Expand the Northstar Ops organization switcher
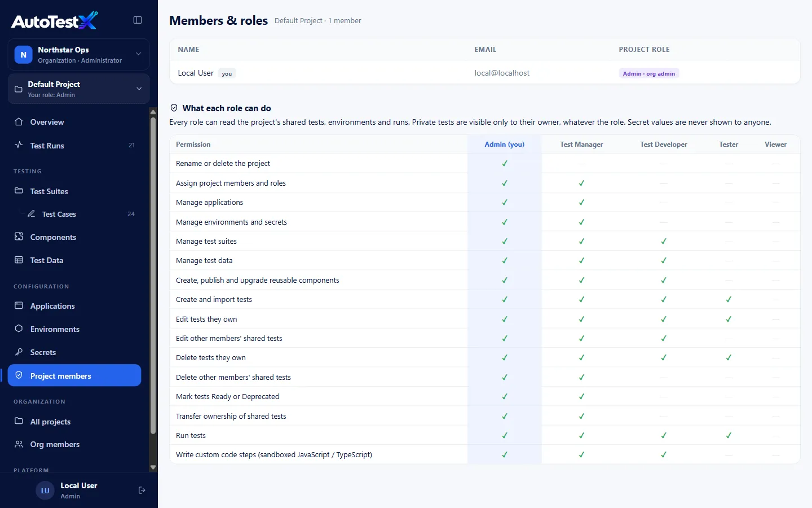The height and width of the screenshot is (508, 812). point(79,55)
